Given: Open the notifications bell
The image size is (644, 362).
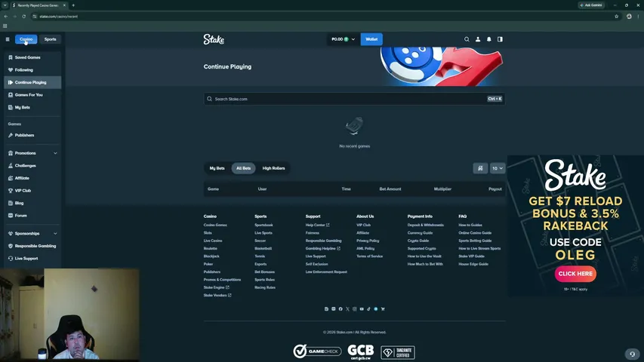Looking at the screenshot, I should click(x=488, y=39).
